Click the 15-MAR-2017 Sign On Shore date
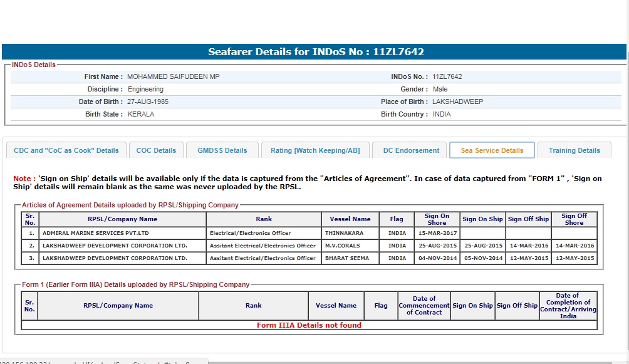The image size is (629, 364). point(437,233)
